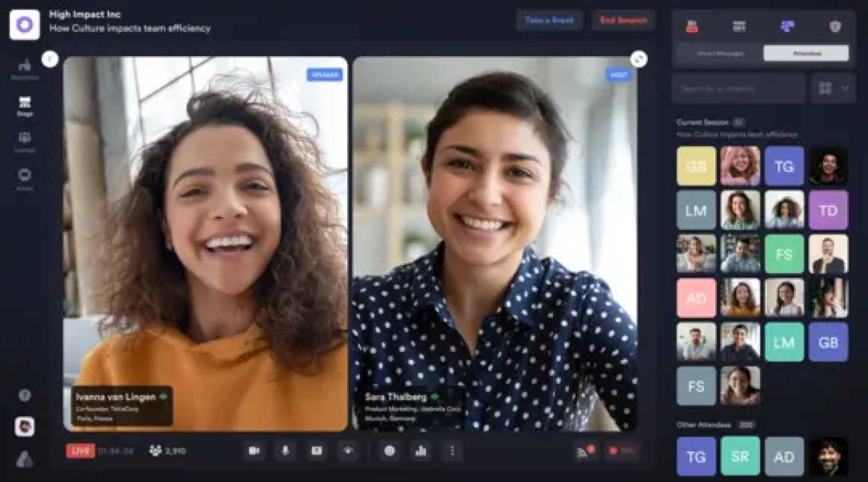This screenshot has height=482, width=868.
Task: Start recording with the REC button
Action: 623,451
